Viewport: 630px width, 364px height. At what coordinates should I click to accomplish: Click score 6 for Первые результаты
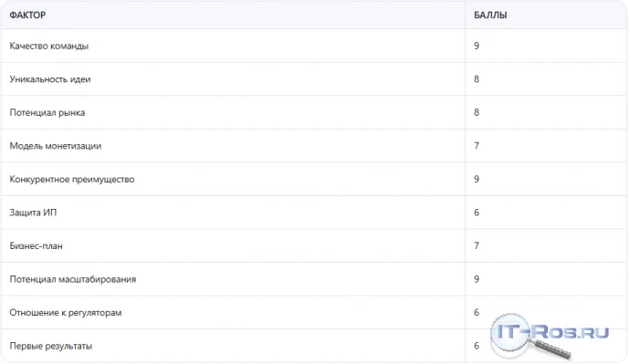(x=477, y=346)
